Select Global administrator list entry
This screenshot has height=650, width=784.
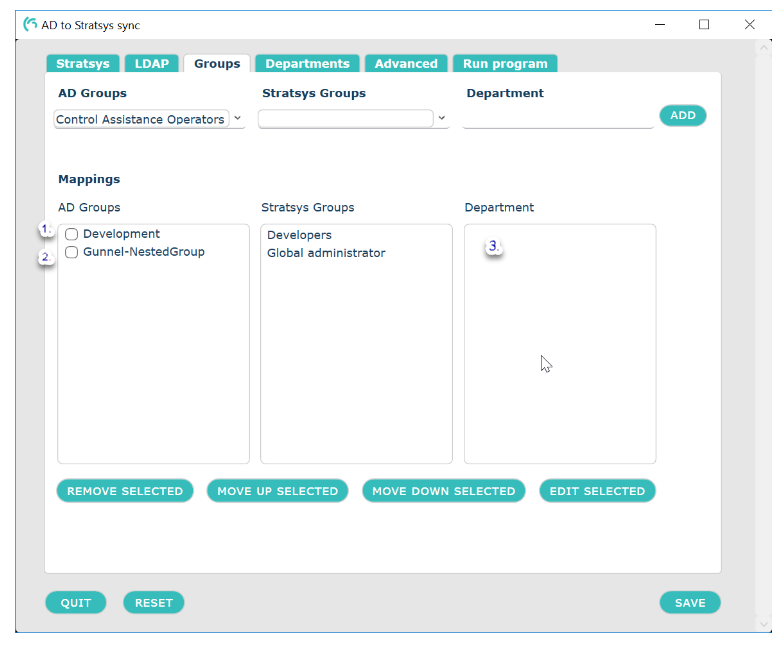click(326, 253)
